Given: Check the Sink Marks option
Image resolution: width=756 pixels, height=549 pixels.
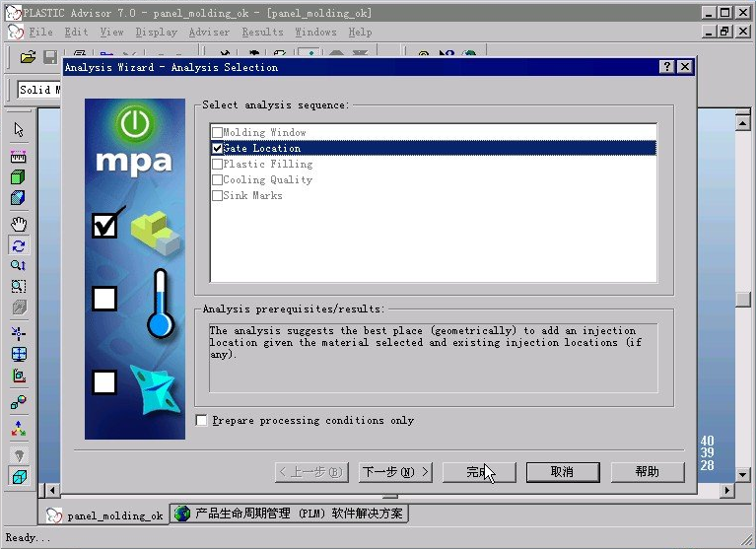Looking at the screenshot, I should pyautogui.click(x=218, y=196).
